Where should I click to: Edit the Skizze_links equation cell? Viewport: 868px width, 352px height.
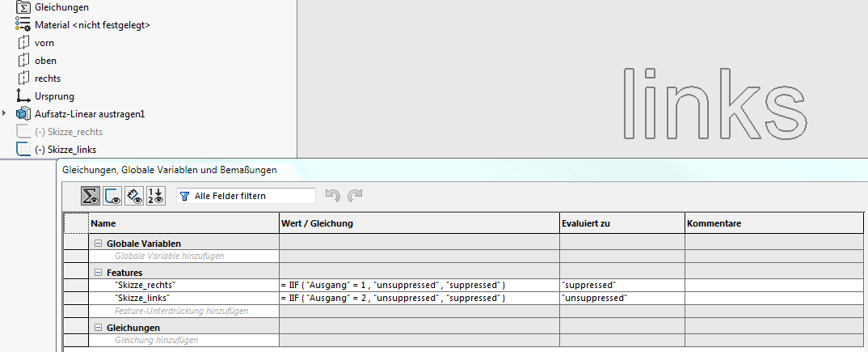[x=419, y=298]
